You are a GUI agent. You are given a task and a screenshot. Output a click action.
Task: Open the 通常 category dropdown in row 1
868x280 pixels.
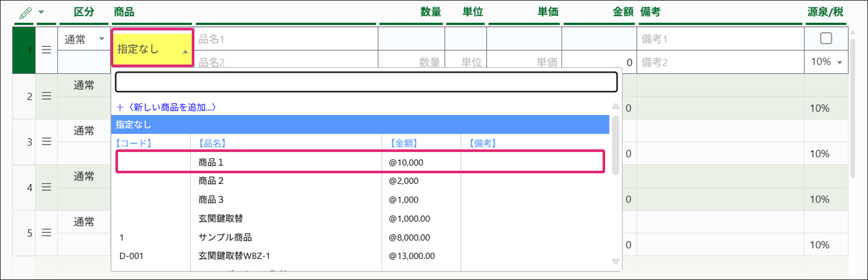click(x=84, y=39)
